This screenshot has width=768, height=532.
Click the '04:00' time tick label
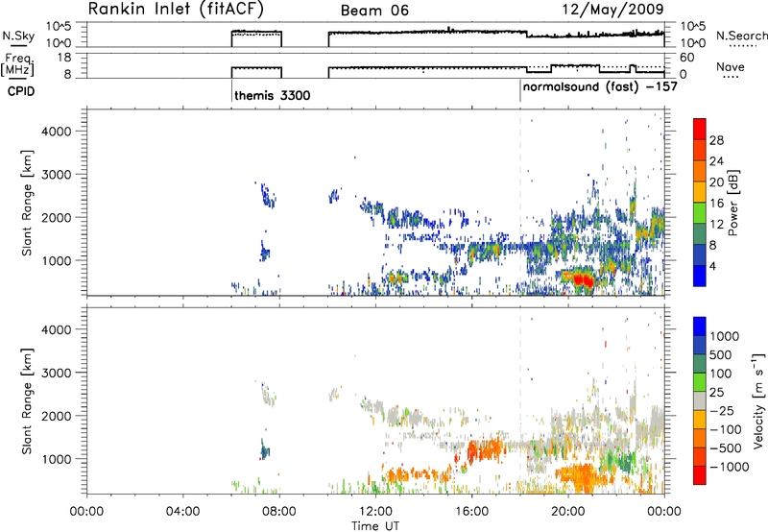pos(182,512)
